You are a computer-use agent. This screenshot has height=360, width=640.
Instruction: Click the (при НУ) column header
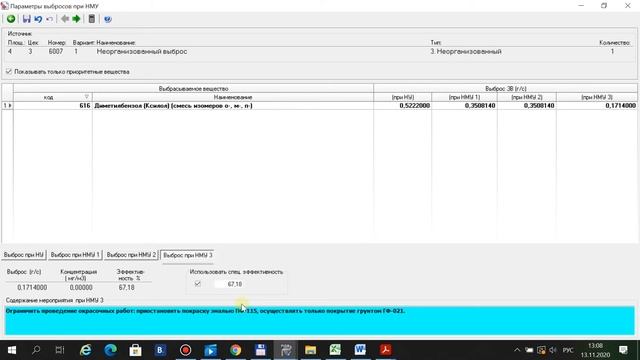point(402,97)
